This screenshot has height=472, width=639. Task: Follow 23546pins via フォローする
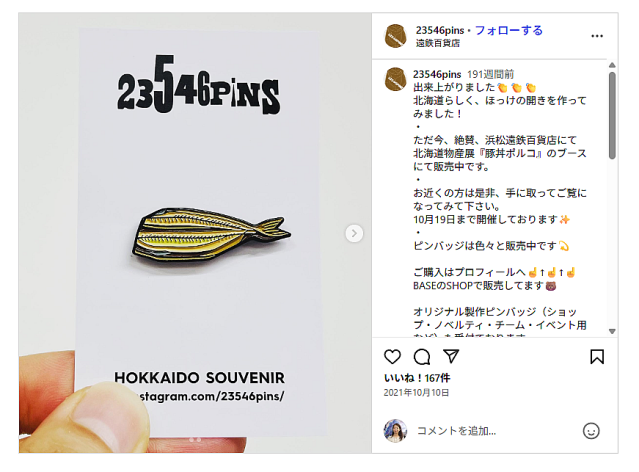coord(509,30)
